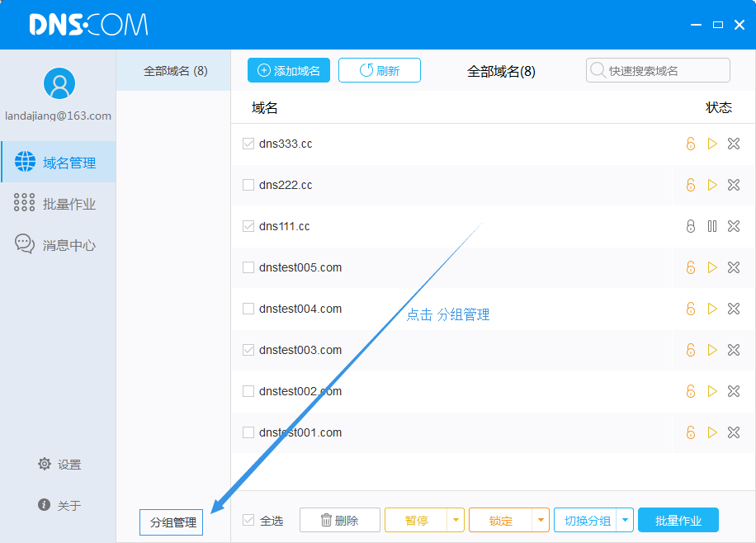Image resolution: width=756 pixels, height=543 pixels.
Task: Click the lock icon for dnstest004.com
Action: pyautogui.click(x=691, y=309)
